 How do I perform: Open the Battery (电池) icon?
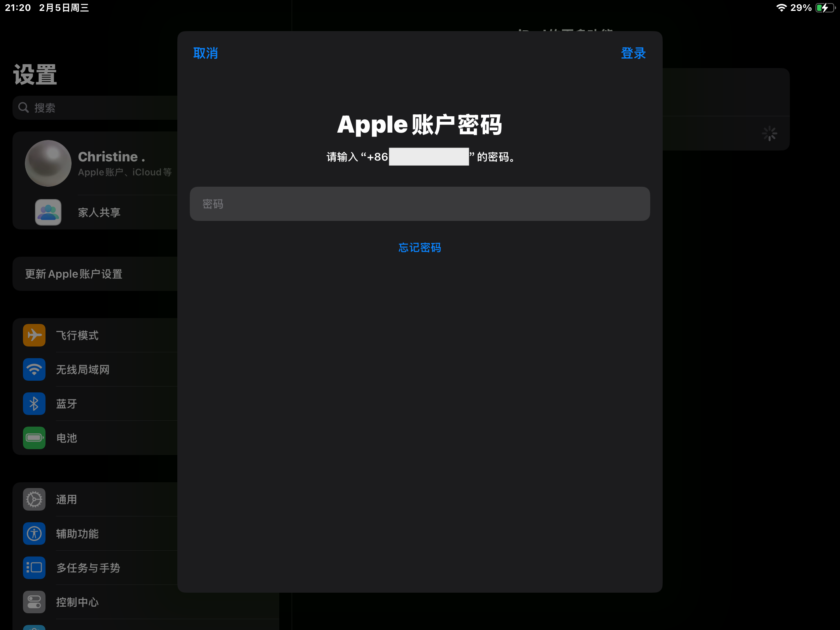tap(34, 438)
